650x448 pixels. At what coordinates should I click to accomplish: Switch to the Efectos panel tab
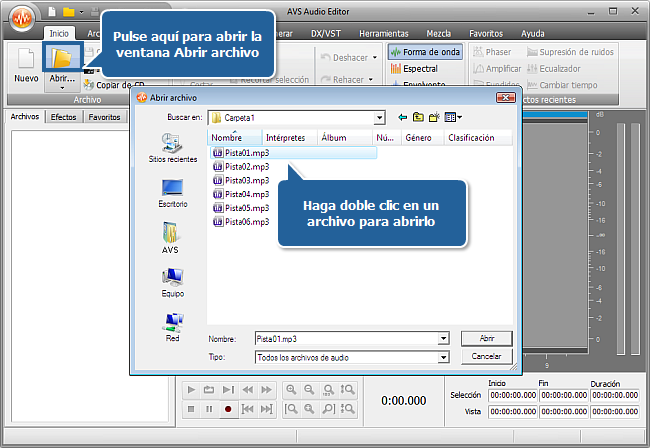point(64,117)
